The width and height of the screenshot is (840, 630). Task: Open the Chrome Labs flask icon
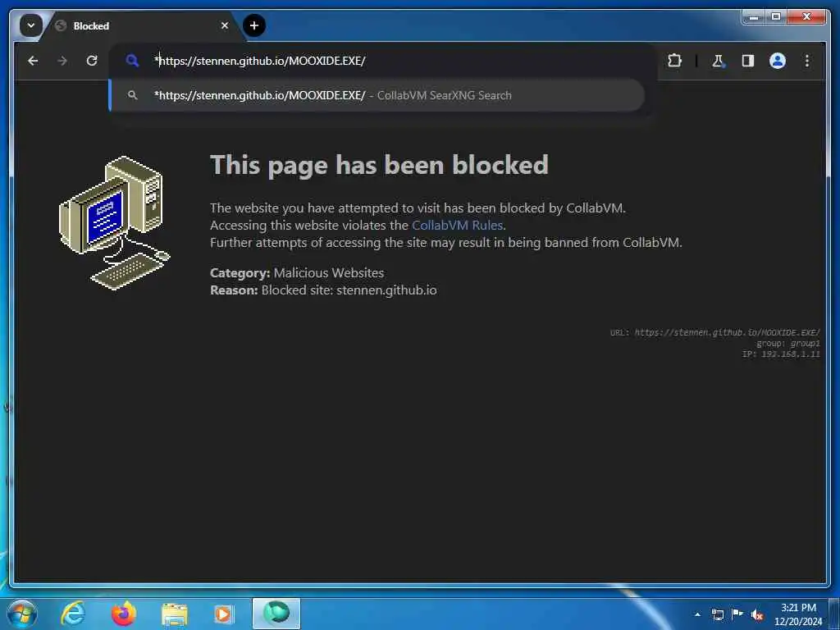(x=718, y=61)
